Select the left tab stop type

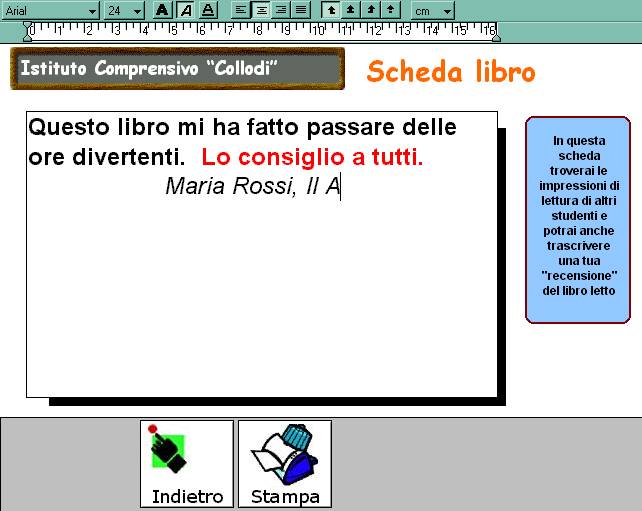pos(331,10)
